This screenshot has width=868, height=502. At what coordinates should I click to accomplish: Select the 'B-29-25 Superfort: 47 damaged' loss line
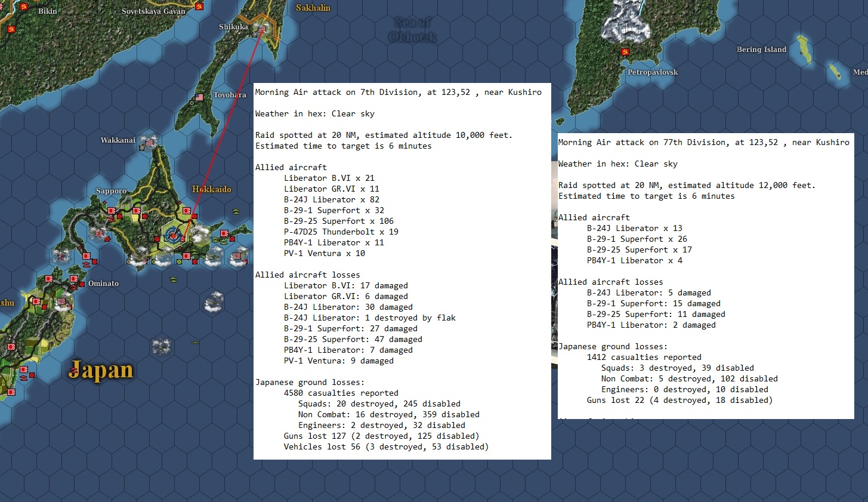[x=353, y=339]
